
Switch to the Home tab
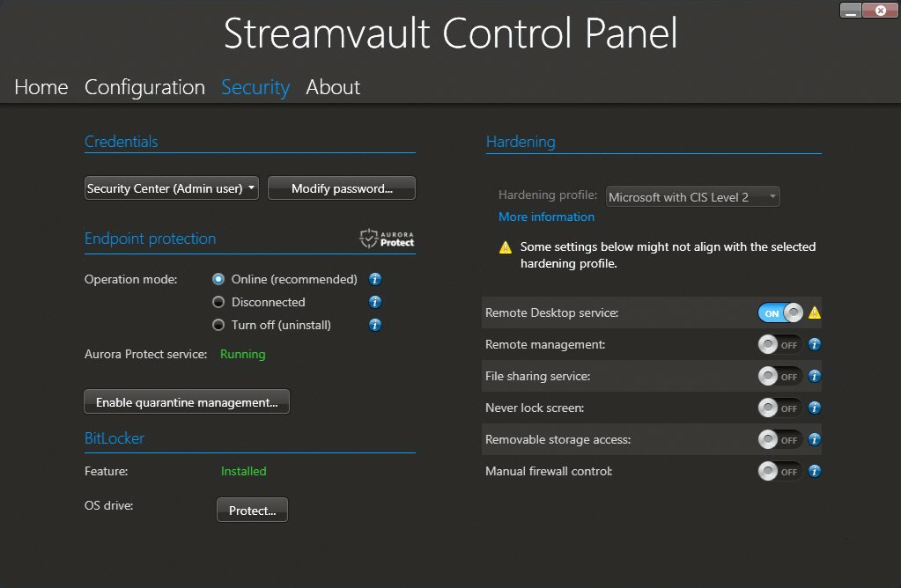click(41, 87)
